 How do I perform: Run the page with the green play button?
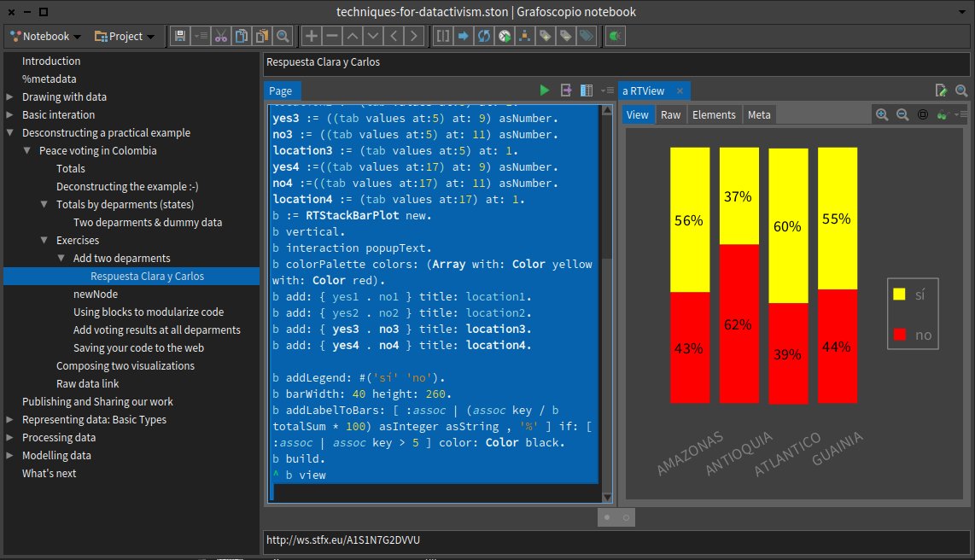pos(544,90)
